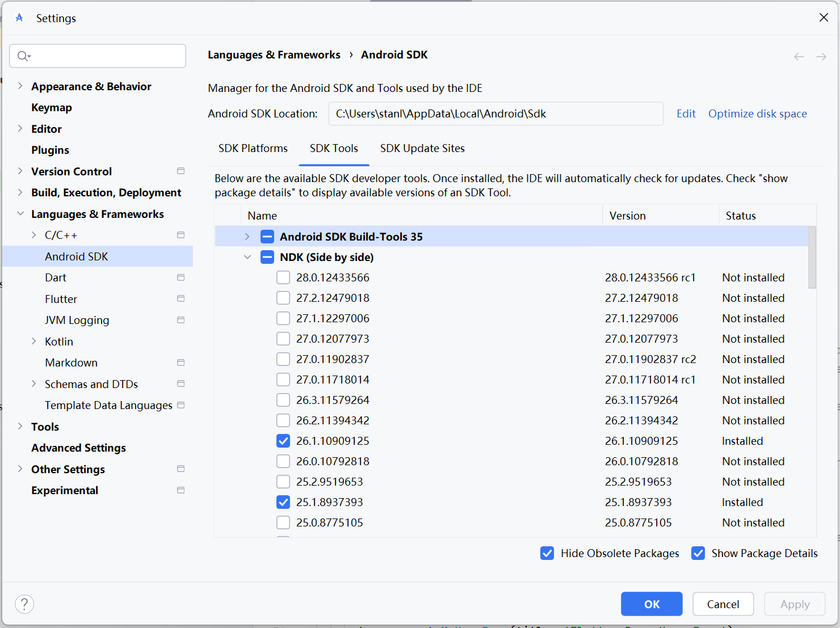Click the project-level icon beside Version Control
The image size is (840, 628).
pyautogui.click(x=181, y=171)
